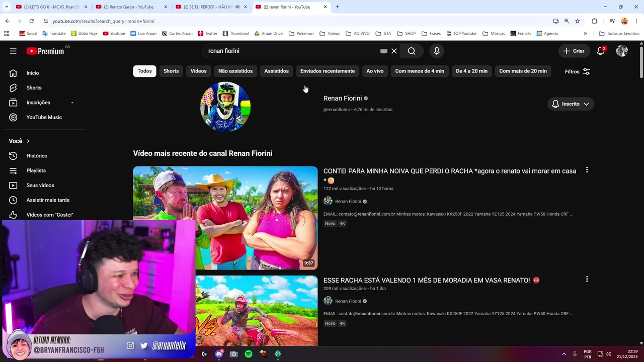Clear the search text with the X
The height and width of the screenshot is (362, 644).
pyautogui.click(x=394, y=51)
